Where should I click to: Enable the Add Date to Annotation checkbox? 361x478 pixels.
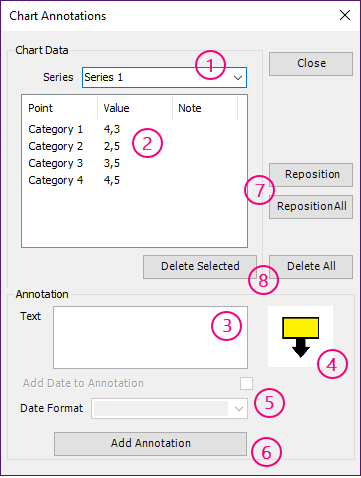(246, 383)
